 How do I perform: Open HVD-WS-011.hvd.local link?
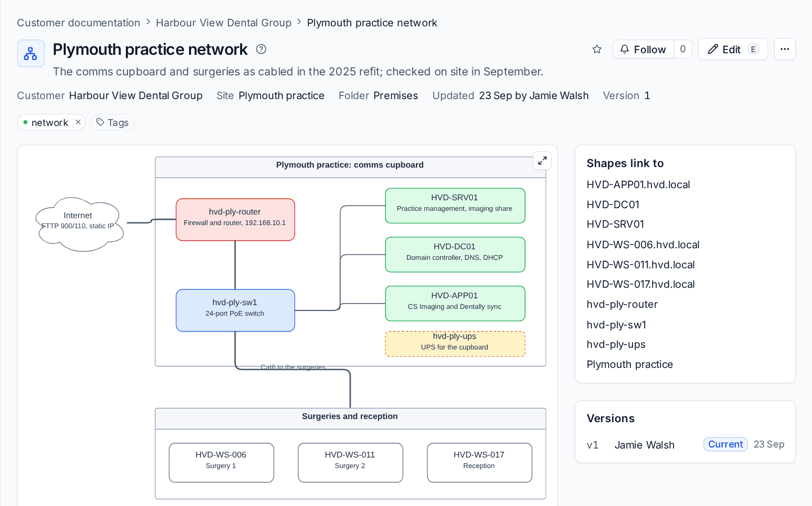click(x=640, y=265)
